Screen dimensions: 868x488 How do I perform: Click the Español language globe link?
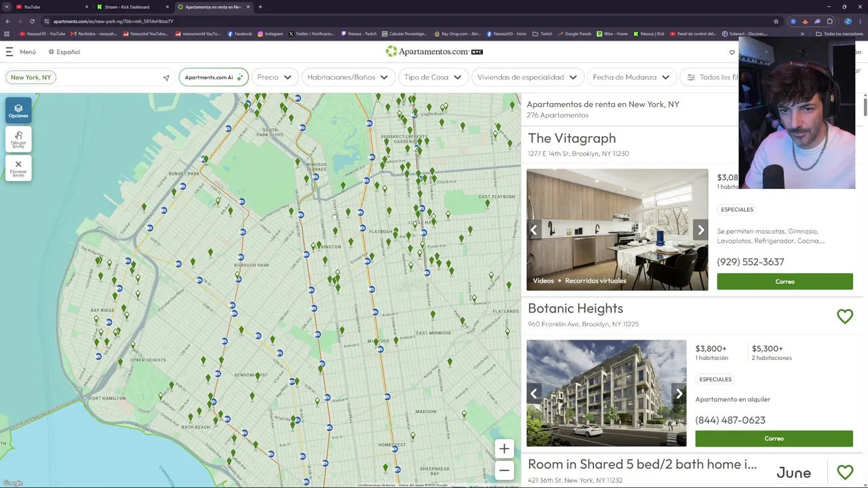pyautogui.click(x=64, y=52)
